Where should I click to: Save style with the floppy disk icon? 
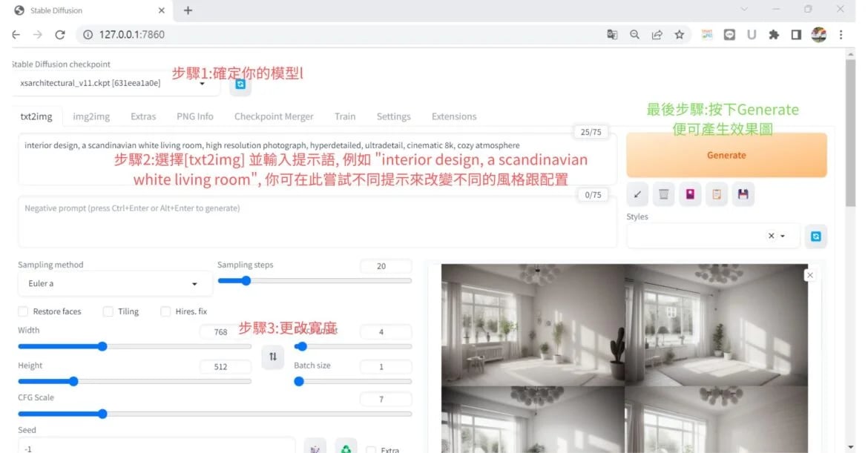[x=743, y=194]
